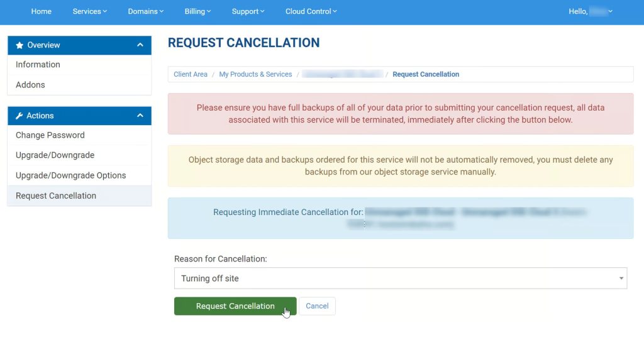Collapse the Overview panel chevron
644x337 pixels.
[x=140, y=45]
